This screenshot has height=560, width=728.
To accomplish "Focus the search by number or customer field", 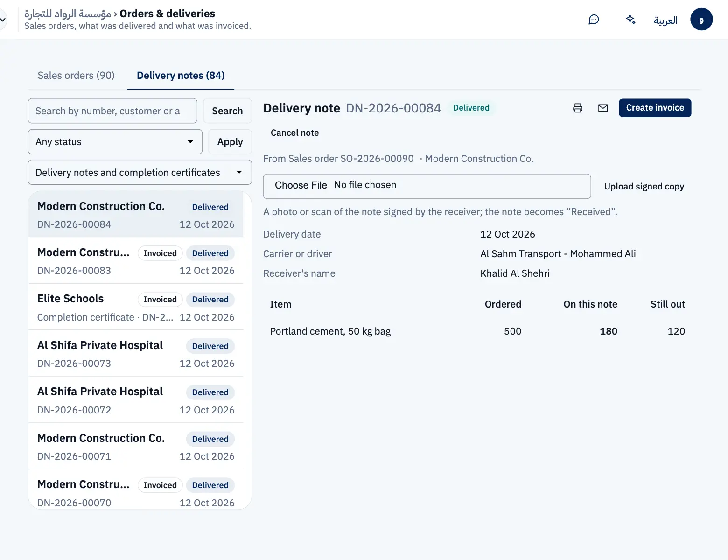I will tap(112, 111).
